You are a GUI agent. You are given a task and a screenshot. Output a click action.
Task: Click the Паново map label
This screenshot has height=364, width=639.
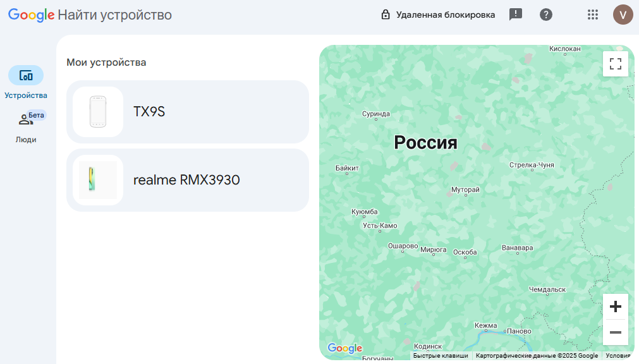(519, 331)
